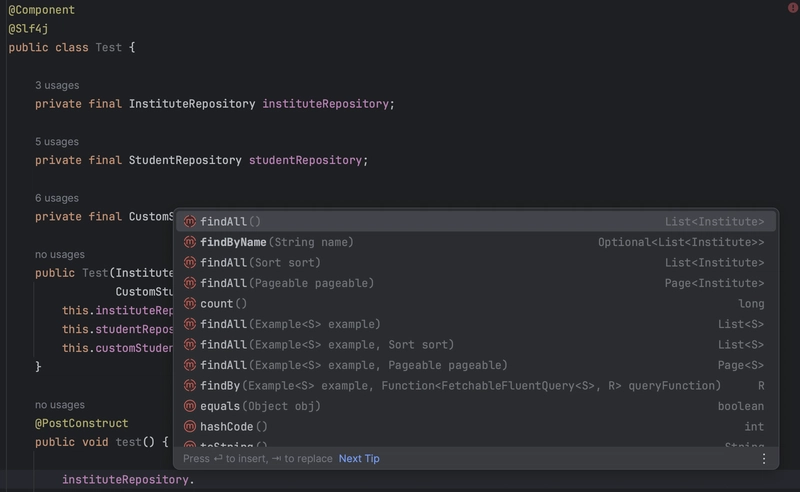This screenshot has width=800, height=492.
Task: Click the method icon beside findAll(Example<S> example, Sort sort)
Action: click(x=190, y=345)
